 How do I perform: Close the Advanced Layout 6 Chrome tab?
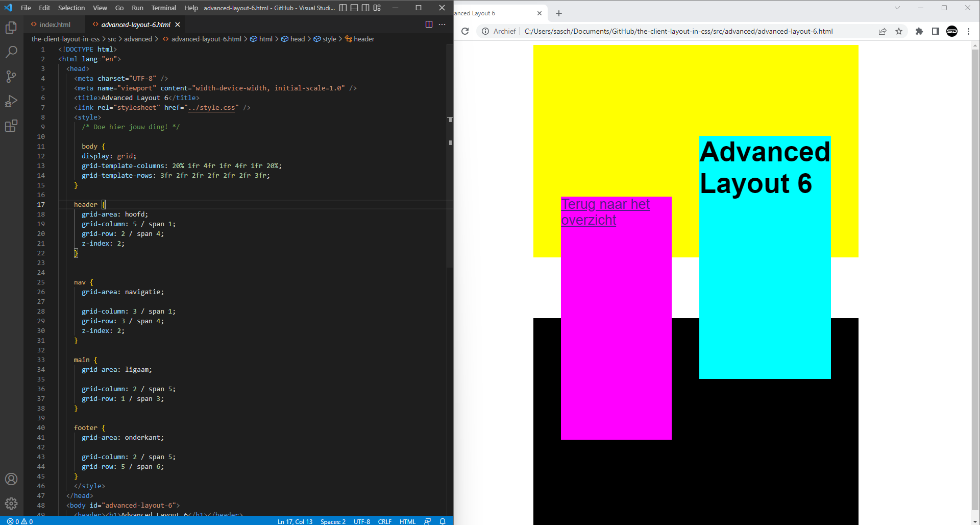540,13
